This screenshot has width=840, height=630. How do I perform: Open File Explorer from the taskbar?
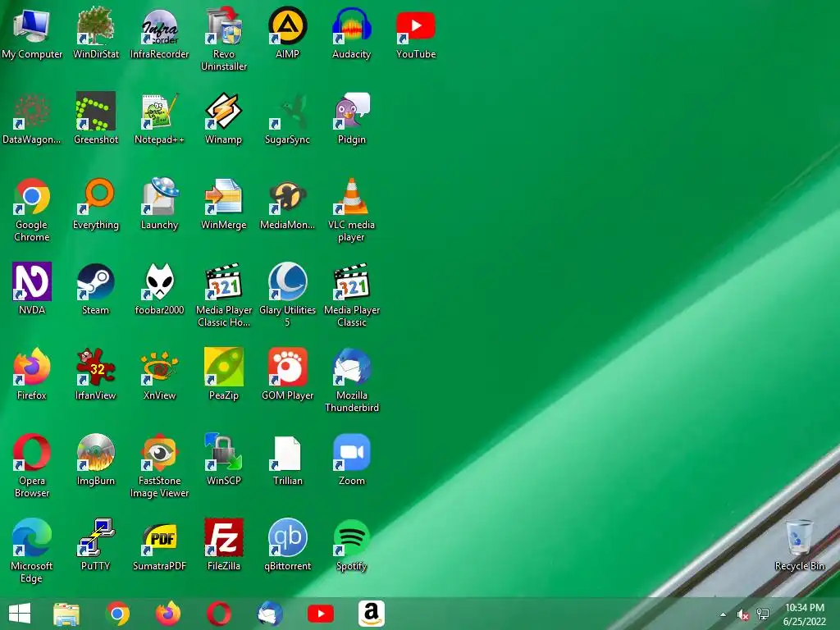click(66, 614)
